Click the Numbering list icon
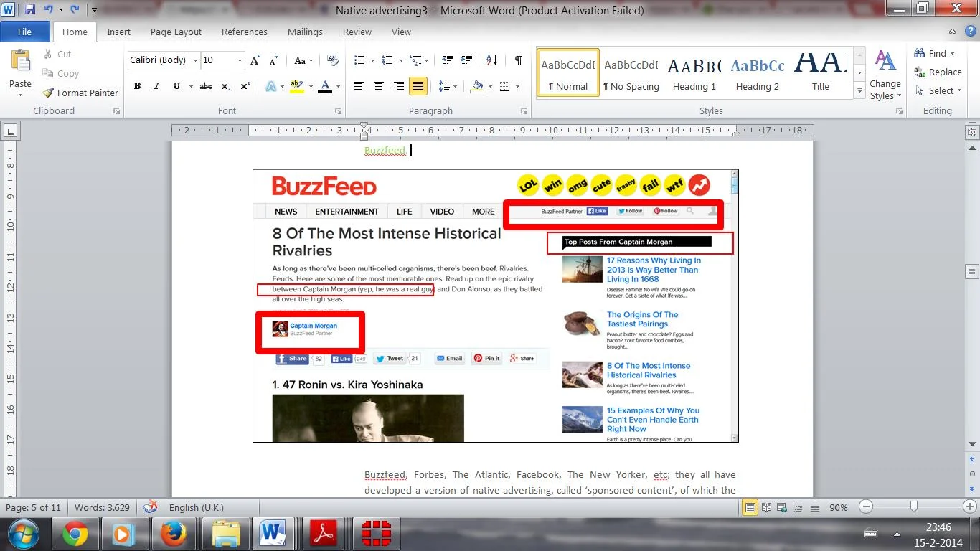 [x=387, y=60]
